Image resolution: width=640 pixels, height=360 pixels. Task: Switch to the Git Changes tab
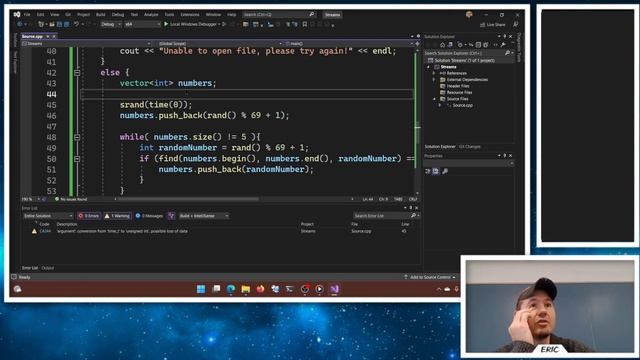469,147
